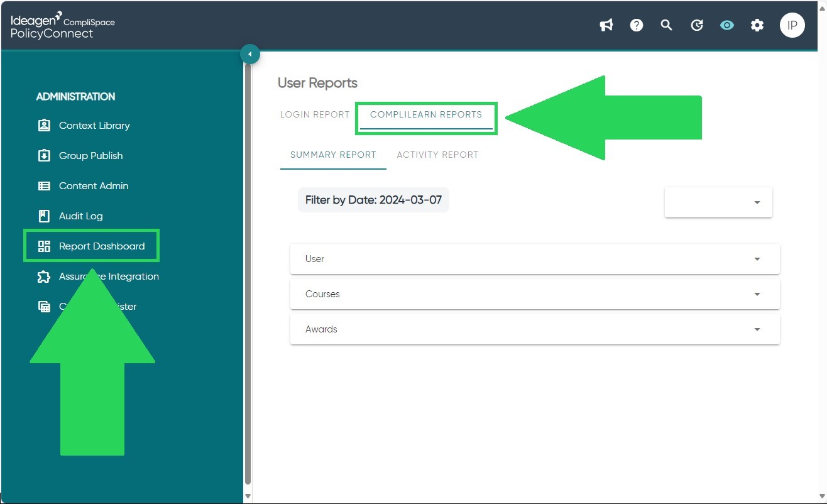Expand the Courses section
This screenshot has width=827, height=504.
(535, 294)
